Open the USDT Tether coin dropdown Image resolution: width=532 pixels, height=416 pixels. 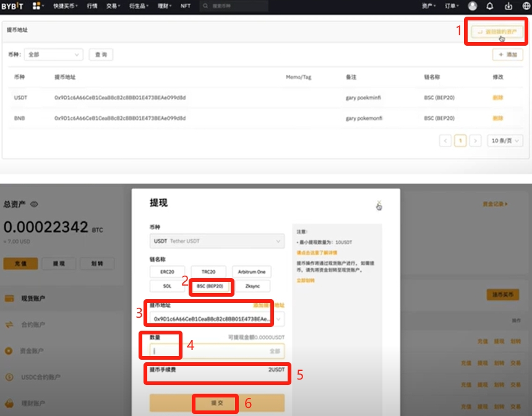pyautogui.click(x=217, y=241)
